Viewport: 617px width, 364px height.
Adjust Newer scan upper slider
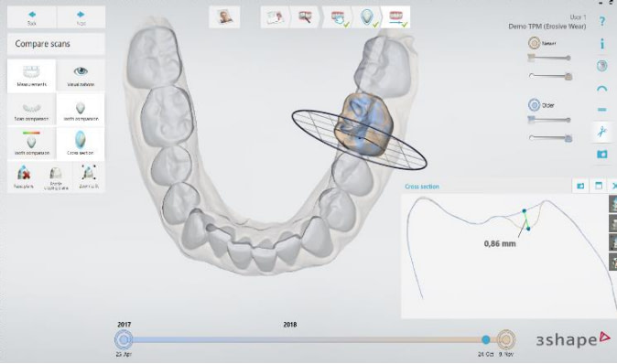pyautogui.click(x=549, y=59)
